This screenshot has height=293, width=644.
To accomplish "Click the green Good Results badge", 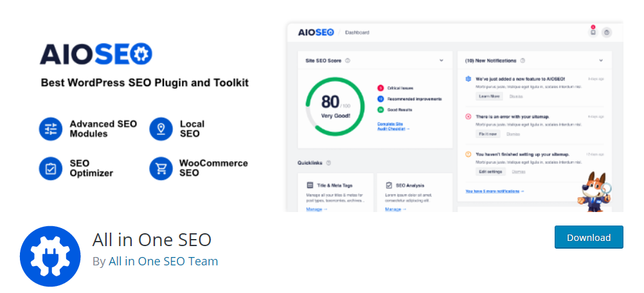I will pyautogui.click(x=380, y=110).
